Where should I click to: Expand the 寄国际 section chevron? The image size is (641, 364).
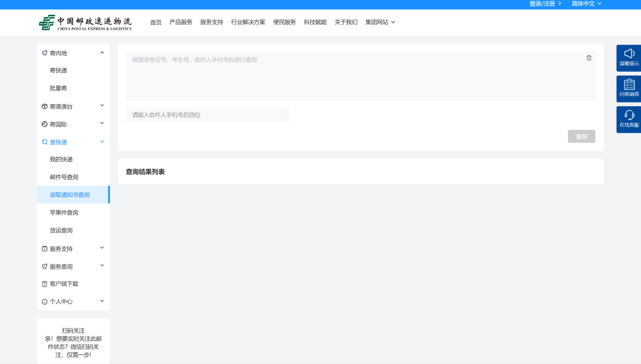(102, 123)
